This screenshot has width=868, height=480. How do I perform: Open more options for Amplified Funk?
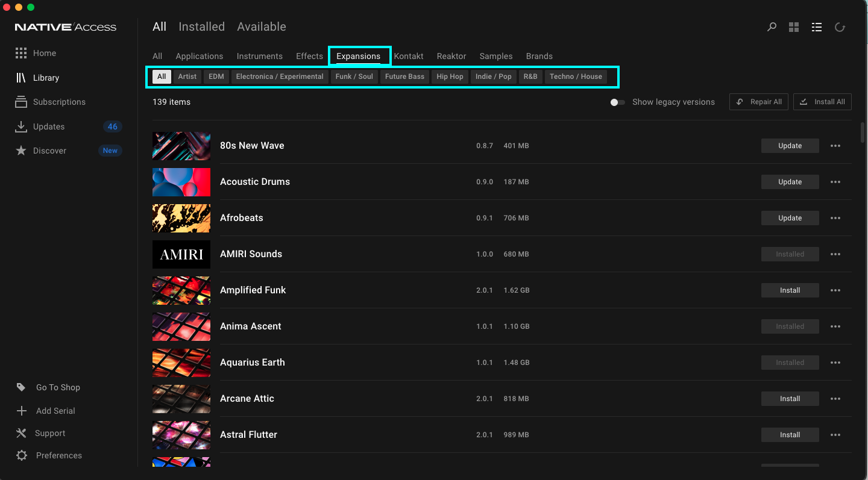[x=835, y=290]
